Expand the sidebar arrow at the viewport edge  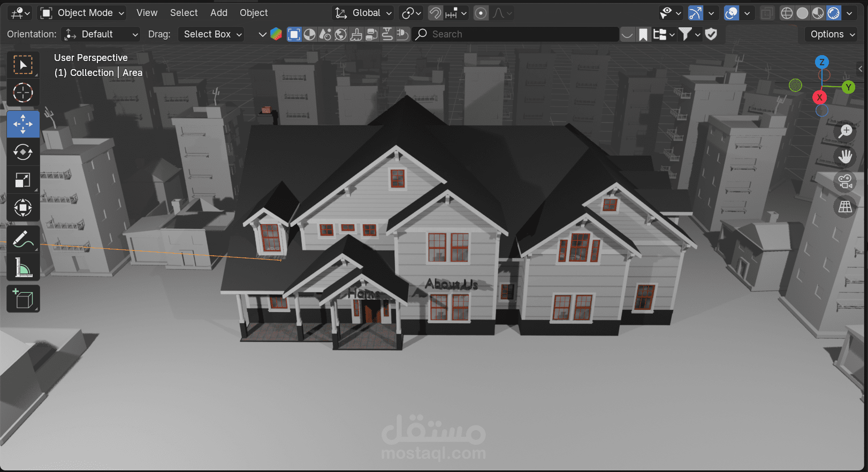[x=861, y=68]
